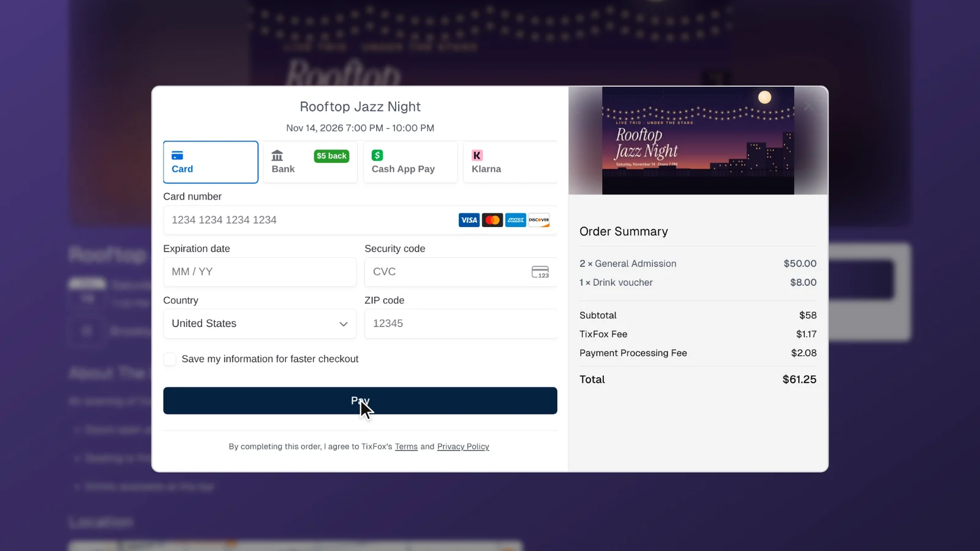Open the Country dropdown

[x=260, y=323]
